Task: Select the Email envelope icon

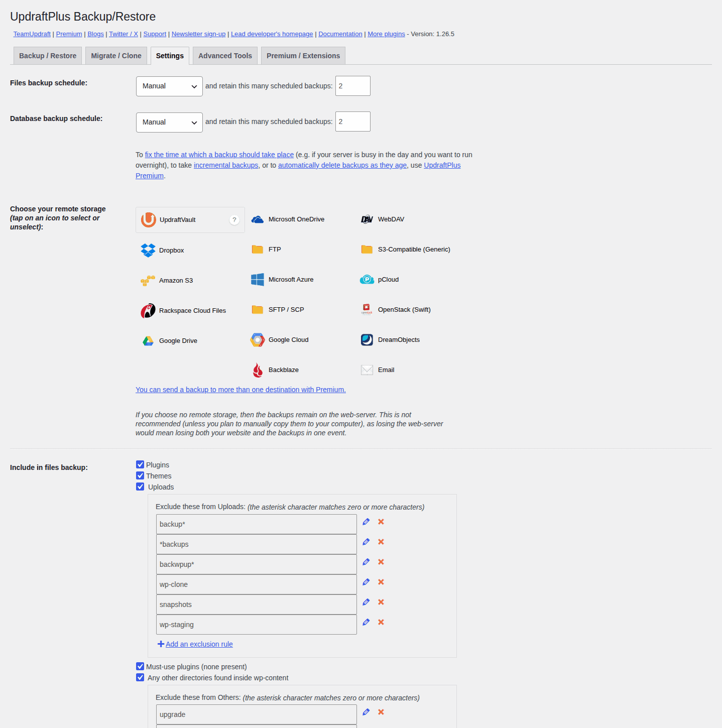Action: [367, 370]
